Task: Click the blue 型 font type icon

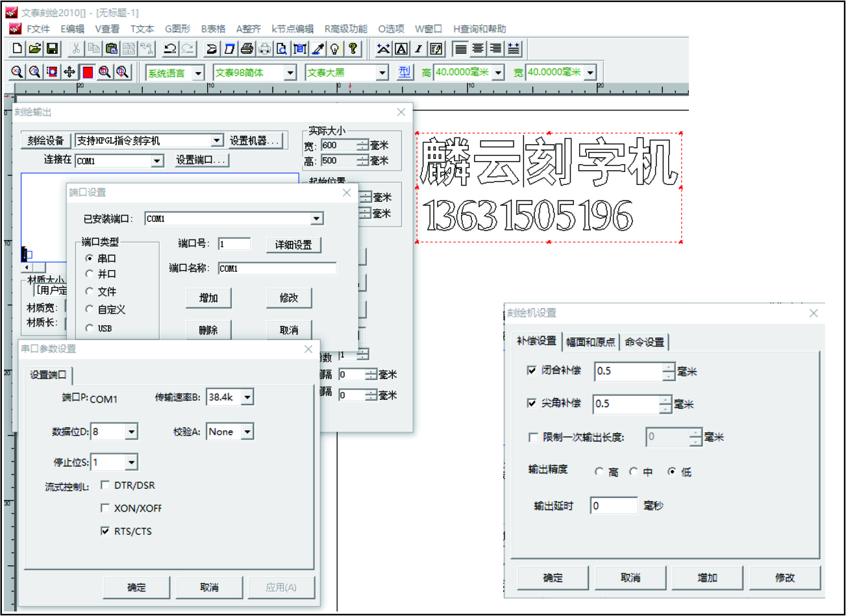Action: [404, 72]
